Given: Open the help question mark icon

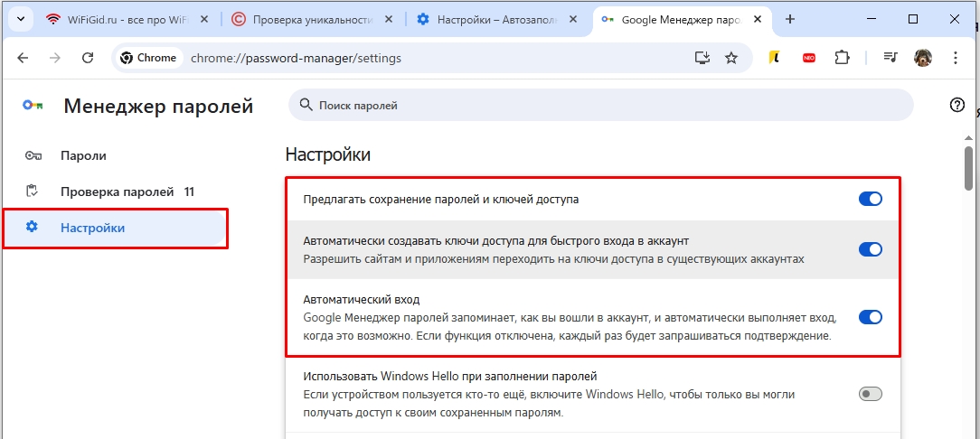Looking at the screenshot, I should [x=956, y=105].
